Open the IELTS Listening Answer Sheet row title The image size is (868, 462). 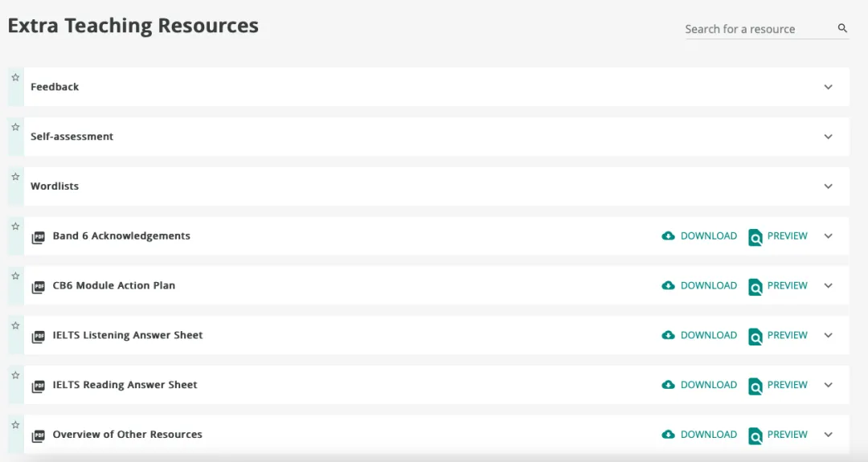(x=128, y=335)
